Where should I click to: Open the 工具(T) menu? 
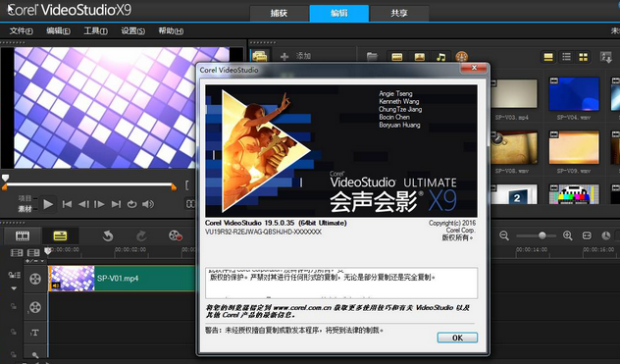click(x=96, y=30)
